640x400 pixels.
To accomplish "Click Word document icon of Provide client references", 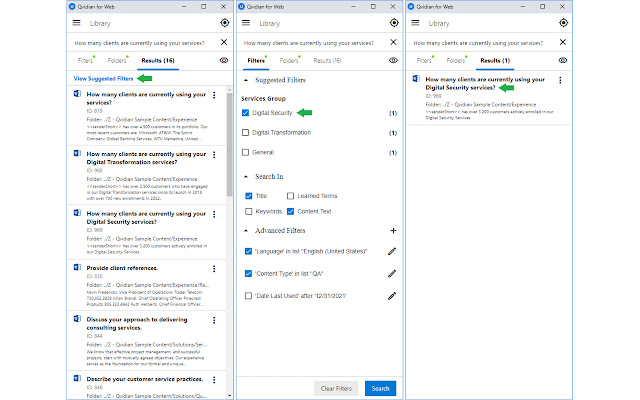I will point(77,267).
